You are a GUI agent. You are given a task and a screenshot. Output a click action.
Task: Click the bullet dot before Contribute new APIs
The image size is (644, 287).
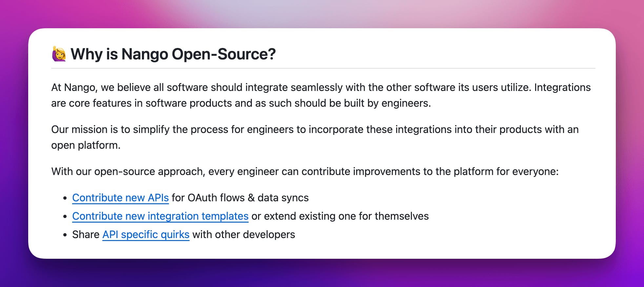coord(65,198)
